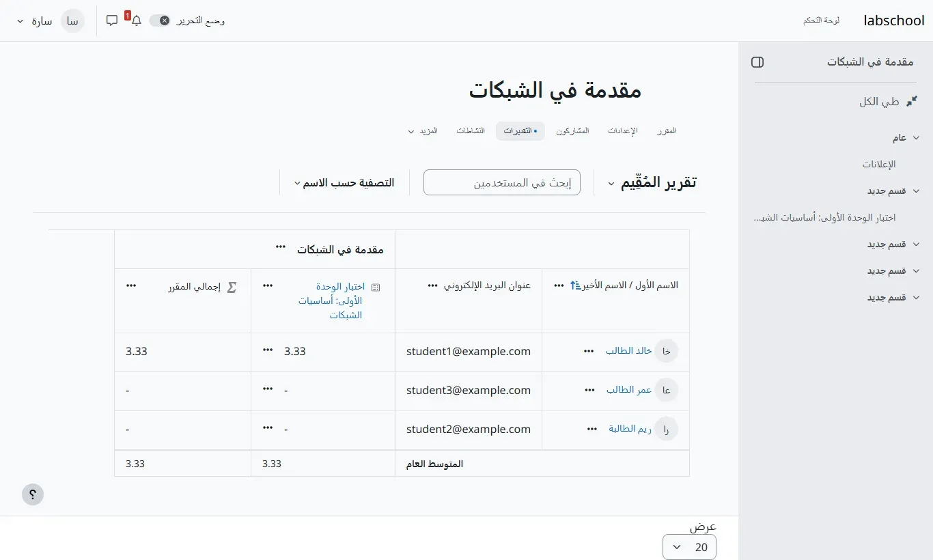933x560 pixels.
Task: Open the المزيد tab menu
Action: [422, 130]
